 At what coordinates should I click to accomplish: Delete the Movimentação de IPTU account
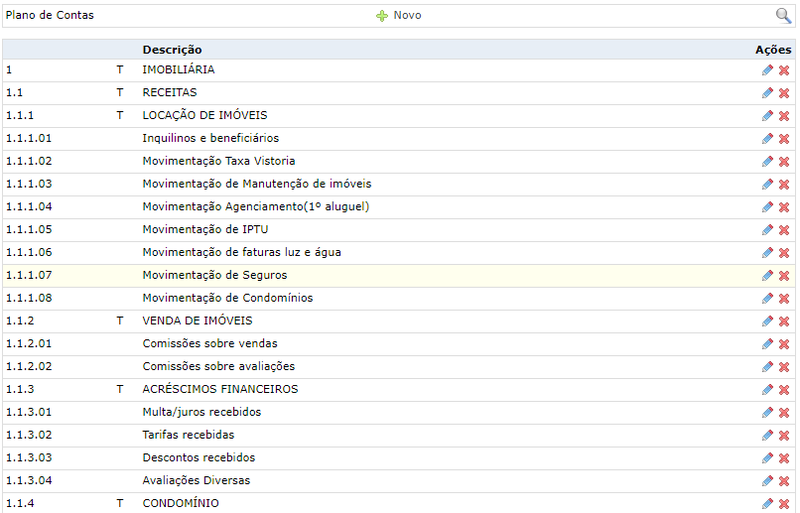[x=784, y=230]
